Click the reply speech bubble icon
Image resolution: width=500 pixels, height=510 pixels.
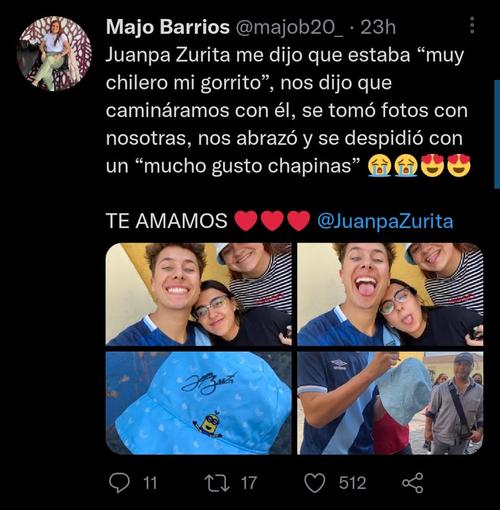pos(119,483)
